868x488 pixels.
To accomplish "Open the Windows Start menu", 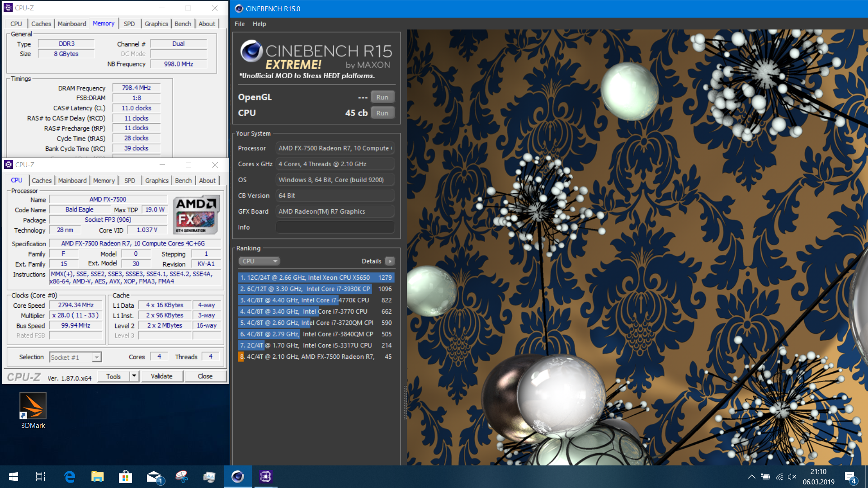I will tap(14, 477).
